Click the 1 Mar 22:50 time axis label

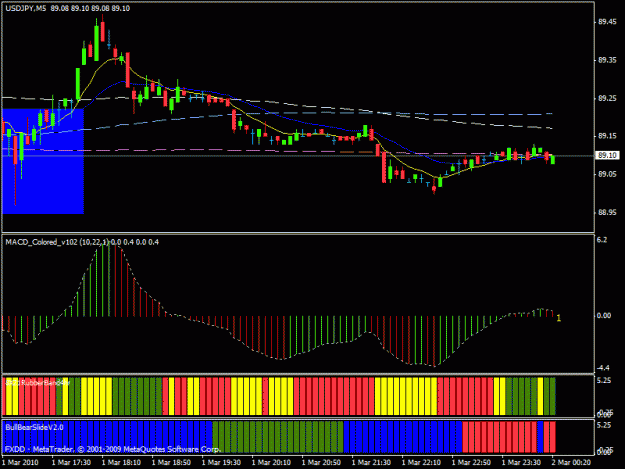click(471, 463)
